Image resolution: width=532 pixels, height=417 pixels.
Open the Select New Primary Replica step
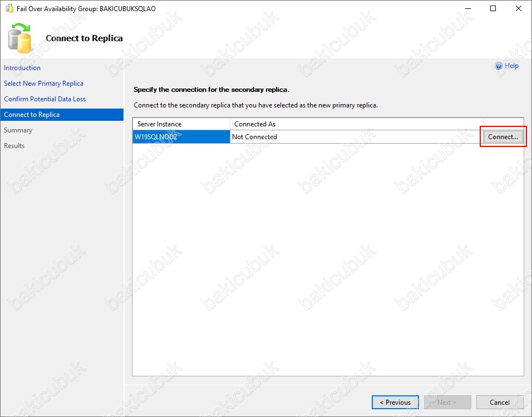tap(43, 84)
